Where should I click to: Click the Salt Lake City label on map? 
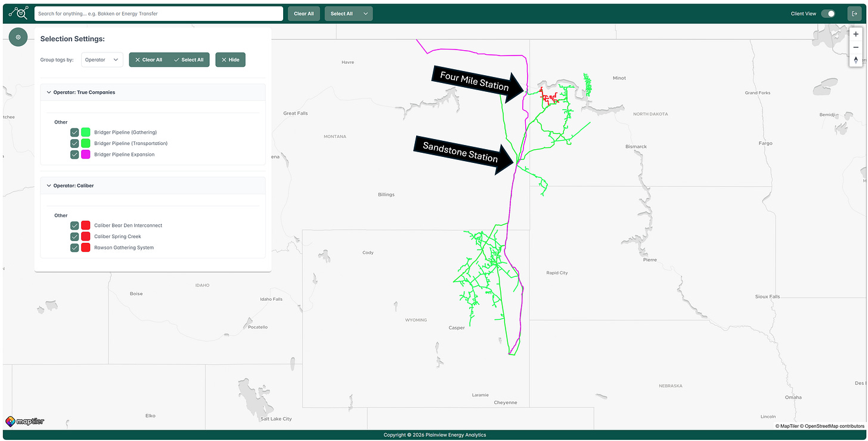coord(277,419)
